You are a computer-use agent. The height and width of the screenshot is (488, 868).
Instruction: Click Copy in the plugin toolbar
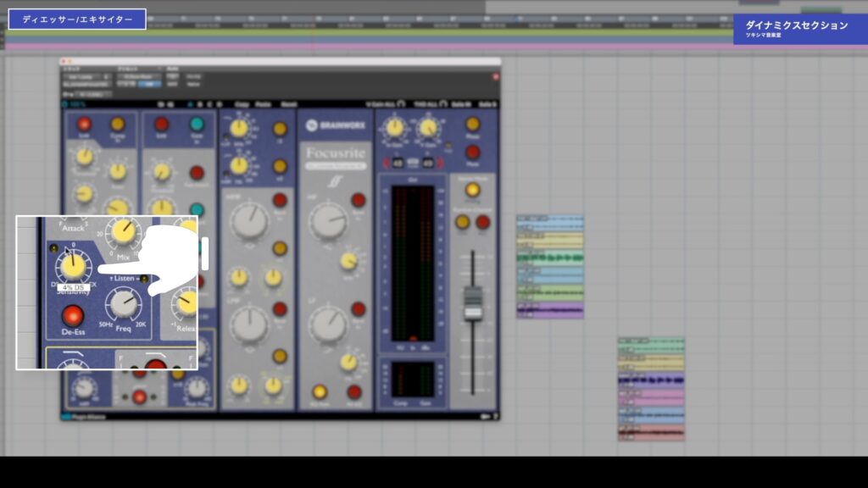coord(242,104)
